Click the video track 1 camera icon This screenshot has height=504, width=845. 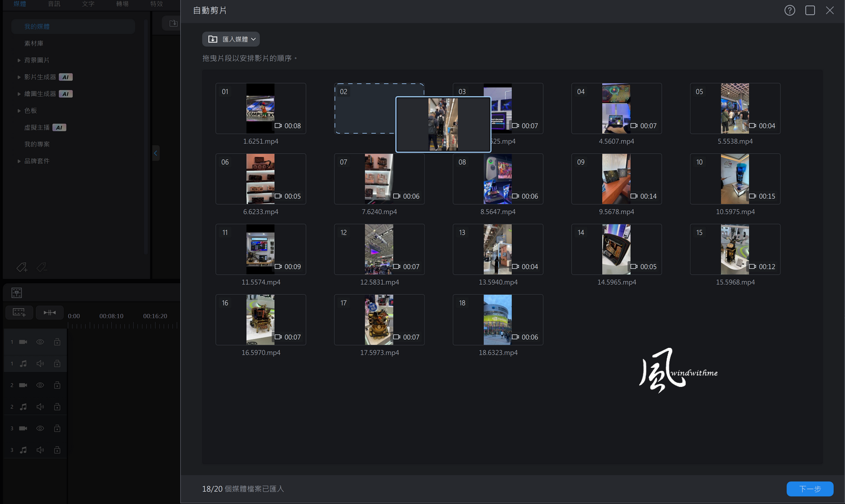point(23,342)
